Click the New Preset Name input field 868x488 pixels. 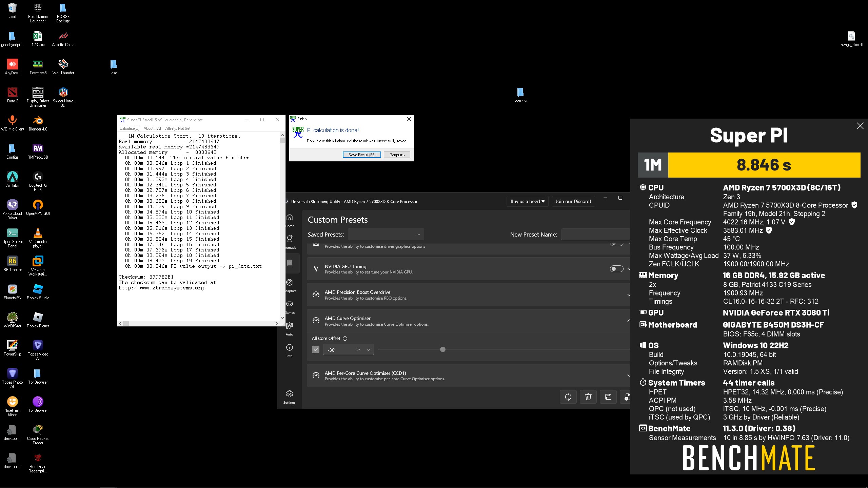click(x=595, y=235)
